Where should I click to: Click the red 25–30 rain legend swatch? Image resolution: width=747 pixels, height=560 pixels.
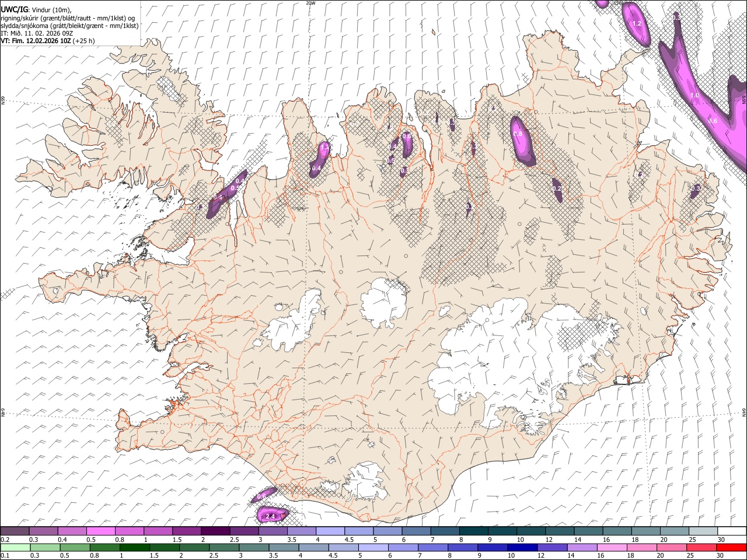click(x=701, y=547)
